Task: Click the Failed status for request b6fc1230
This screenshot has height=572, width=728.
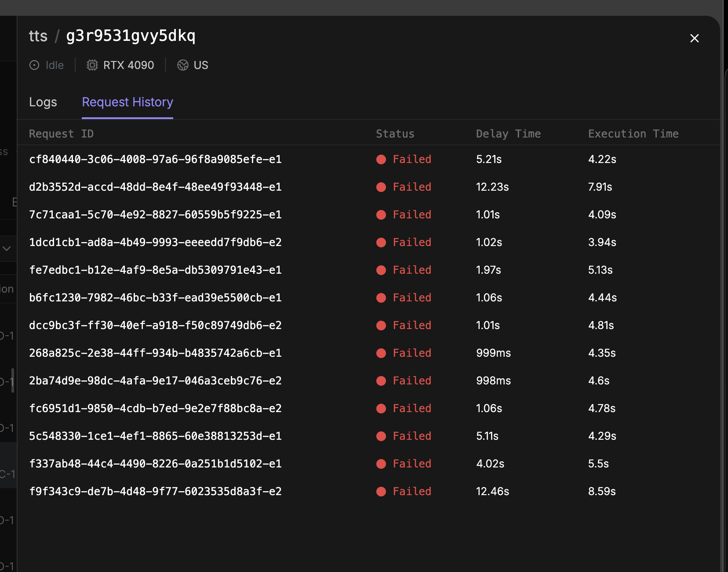Action: pyautogui.click(x=412, y=298)
